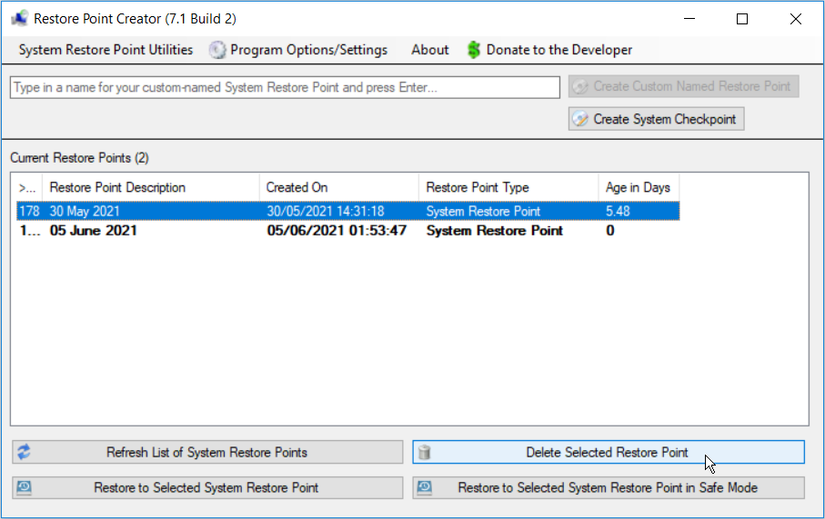The image size is (825, 519).
Task: Sort by Age in Days column header
Action: coord(638,187)
